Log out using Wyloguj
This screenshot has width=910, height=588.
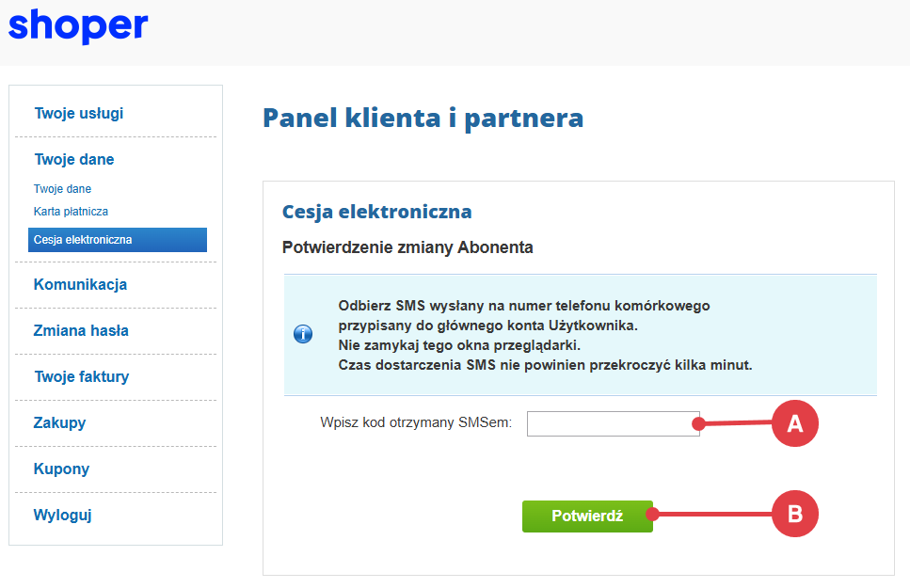[62, 516]
